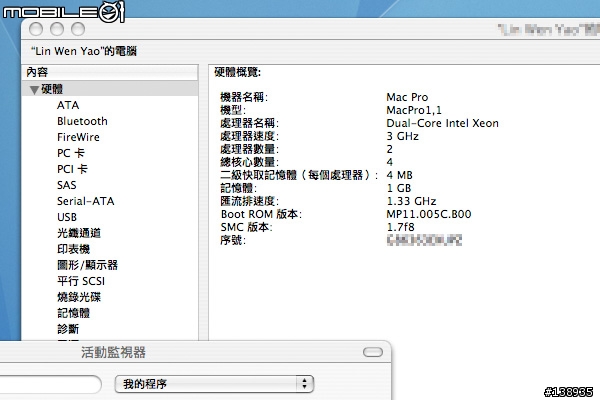Click the 內容 column header
This screenshot has height=400, width=600.
pyautogui.click(x=110, y=72)
